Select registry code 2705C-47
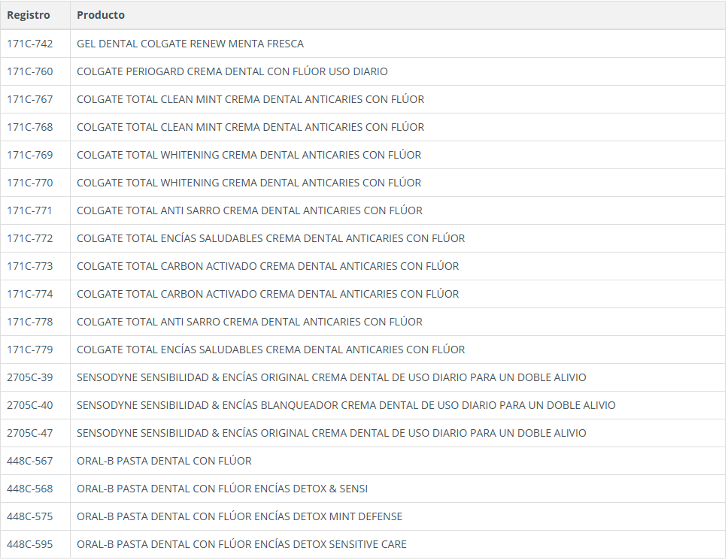This screenshot has width=728, height=560. tap(30, 433)
